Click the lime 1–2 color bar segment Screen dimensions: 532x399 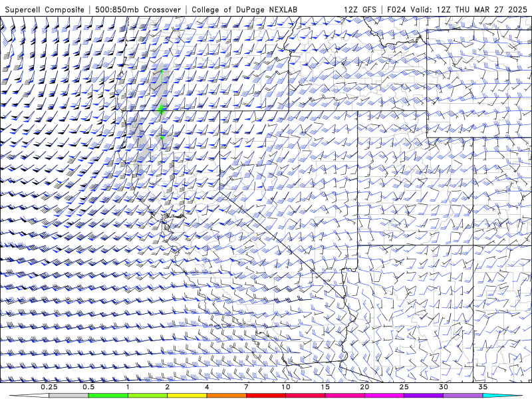148,396
